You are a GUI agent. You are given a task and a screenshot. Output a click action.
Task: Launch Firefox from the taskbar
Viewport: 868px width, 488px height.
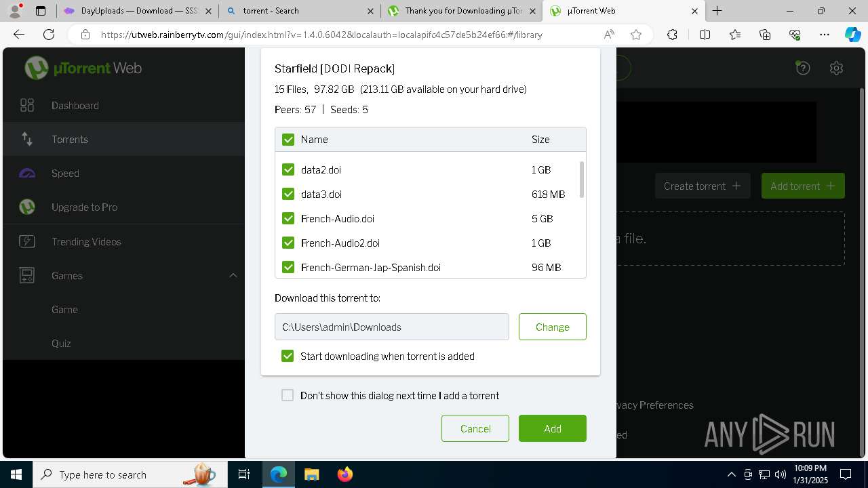point(344,474)
